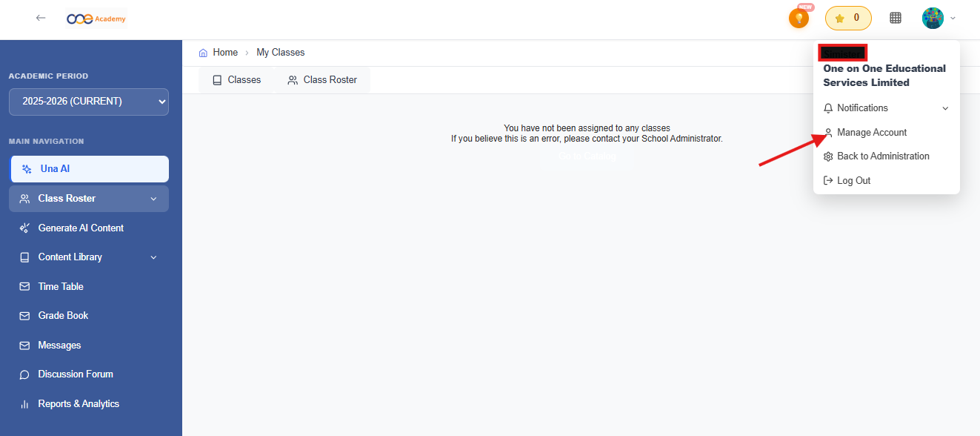
Task: Open the apps grid icon
Action: pyautogui.click(x=896, y=19)
